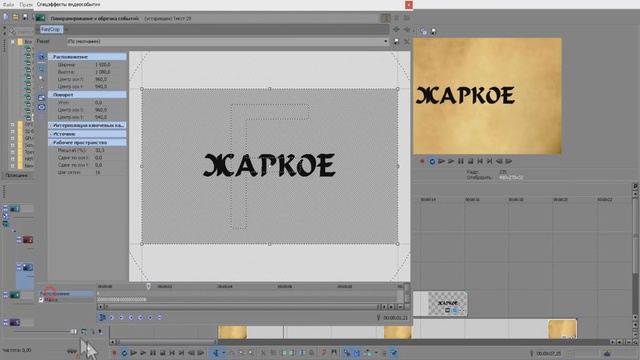
Task: Click Record button on main transport
Action: click(114, 353)
